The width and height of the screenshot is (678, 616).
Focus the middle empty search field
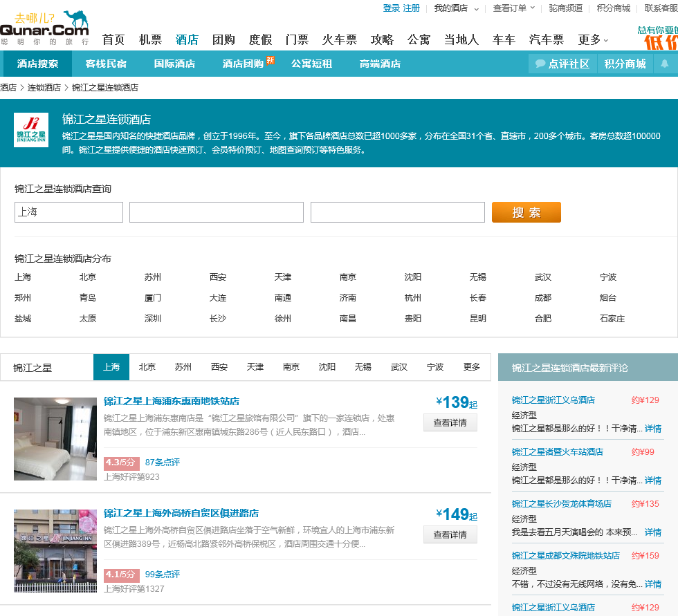[x=216, y=212]
